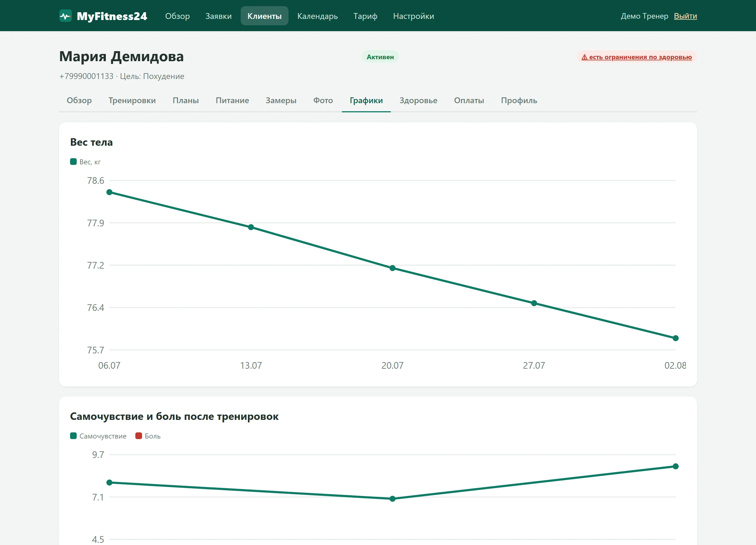Open the Оплаты tab
Image resolution: width=756 pixels, height=545 pixels.
(x=469, y=100)
